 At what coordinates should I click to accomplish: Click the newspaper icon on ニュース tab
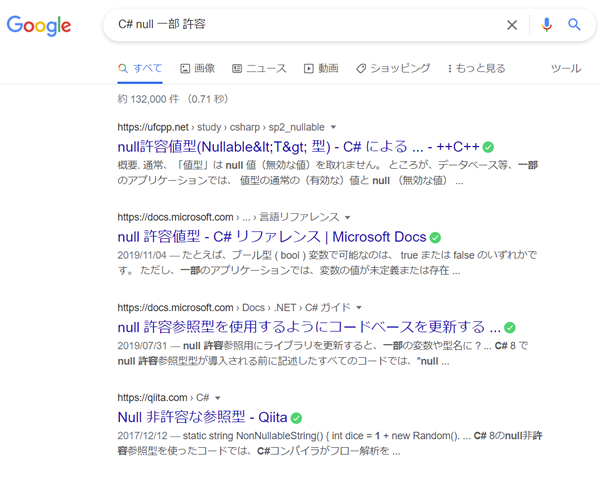237,69
